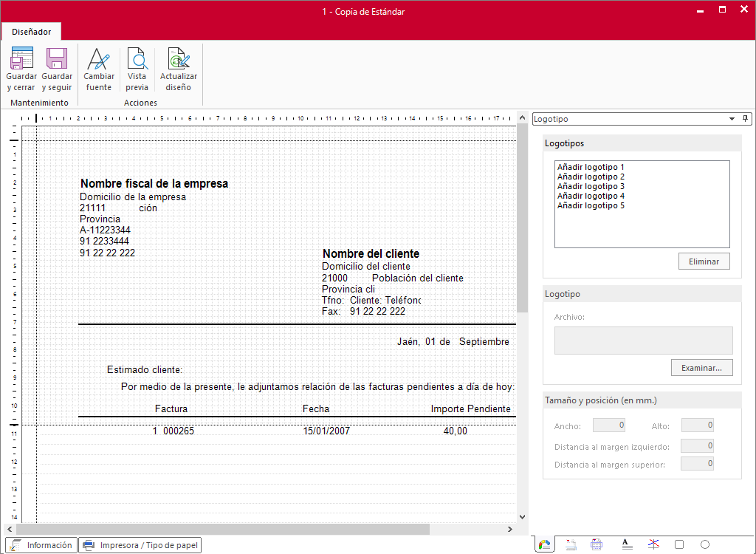This screenshot has width=756, height=554.
Task: Select the circle shape tab icon
Action: pos(705,545)
